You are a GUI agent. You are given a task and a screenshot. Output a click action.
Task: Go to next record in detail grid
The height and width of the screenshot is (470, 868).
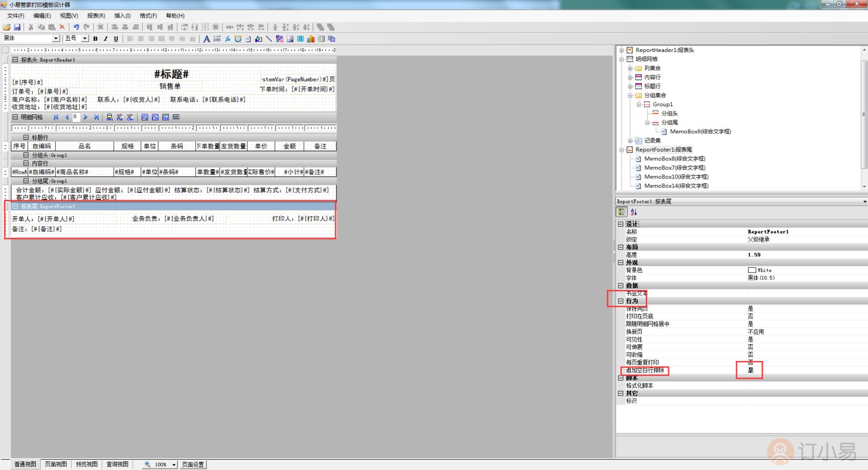[86, 117]
